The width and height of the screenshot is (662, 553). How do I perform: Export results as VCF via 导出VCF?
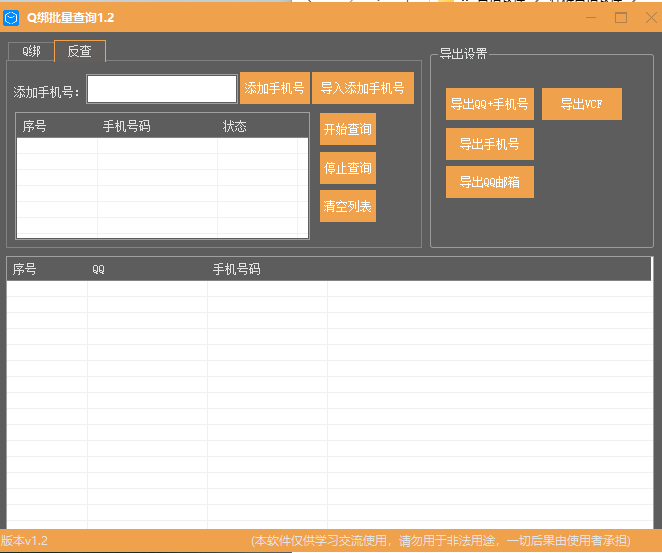pyautogui.click(x=581, y=104)
